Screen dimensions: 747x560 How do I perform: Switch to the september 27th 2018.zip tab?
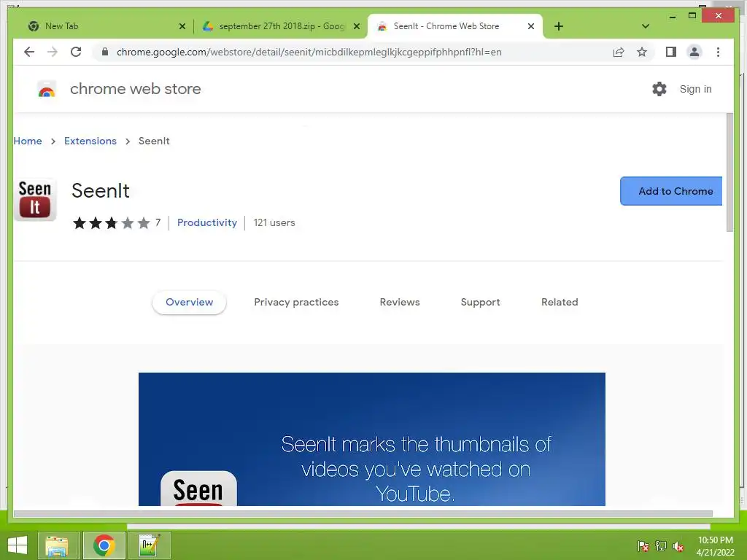point(281,26)
